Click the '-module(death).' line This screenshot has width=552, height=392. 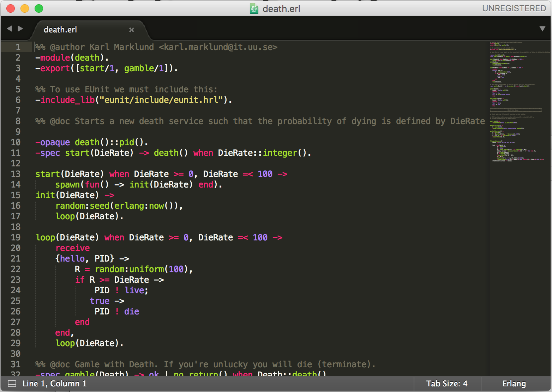tap(72, 58)
